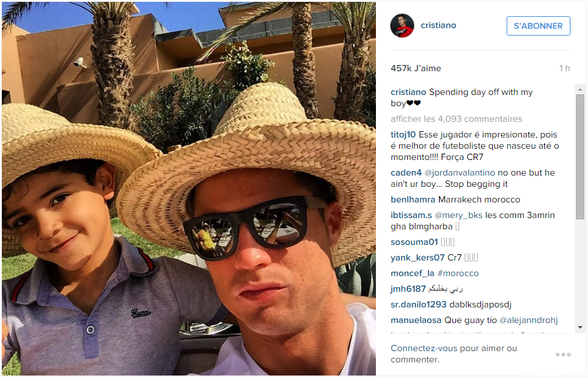Click the scrollbar down arrow in comments
588x378 pixels.
[x=580, y=327]
